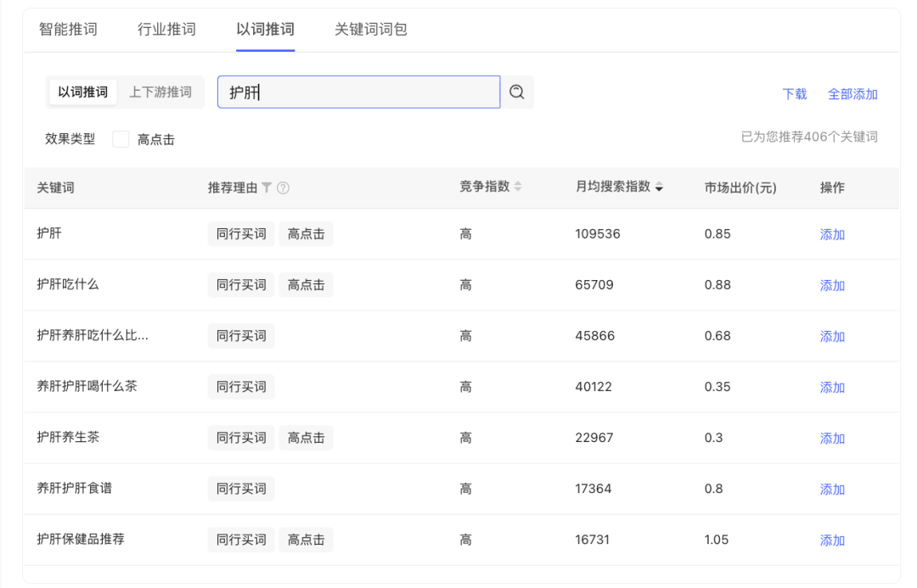Click keyword cell 养肝护肝食谱

pyautogui.click(x=74, y=488)
